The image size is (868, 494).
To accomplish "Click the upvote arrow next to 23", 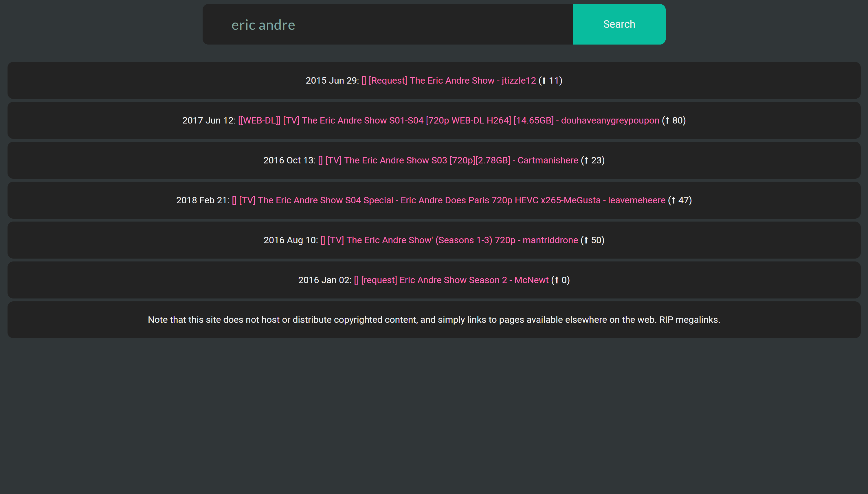I will [586, 161].
